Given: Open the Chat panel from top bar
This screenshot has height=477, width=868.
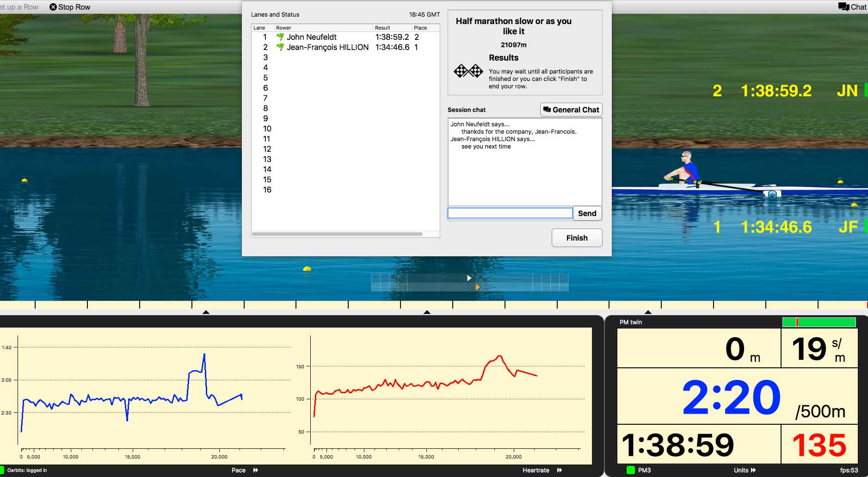Looking at the screenshot, I should tap(852, 7).
